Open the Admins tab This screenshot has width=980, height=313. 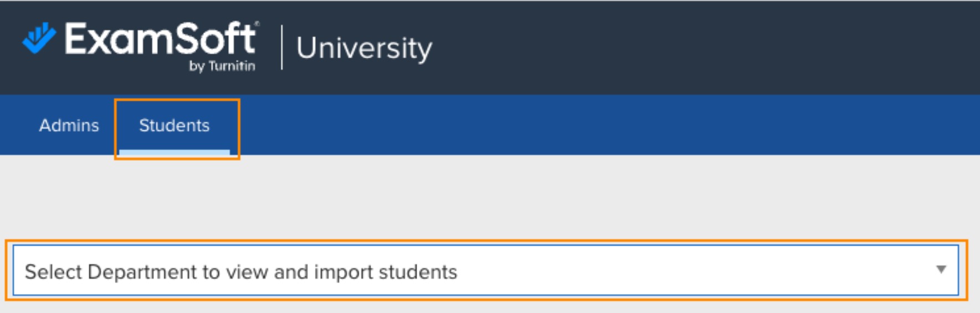point(69,125)
